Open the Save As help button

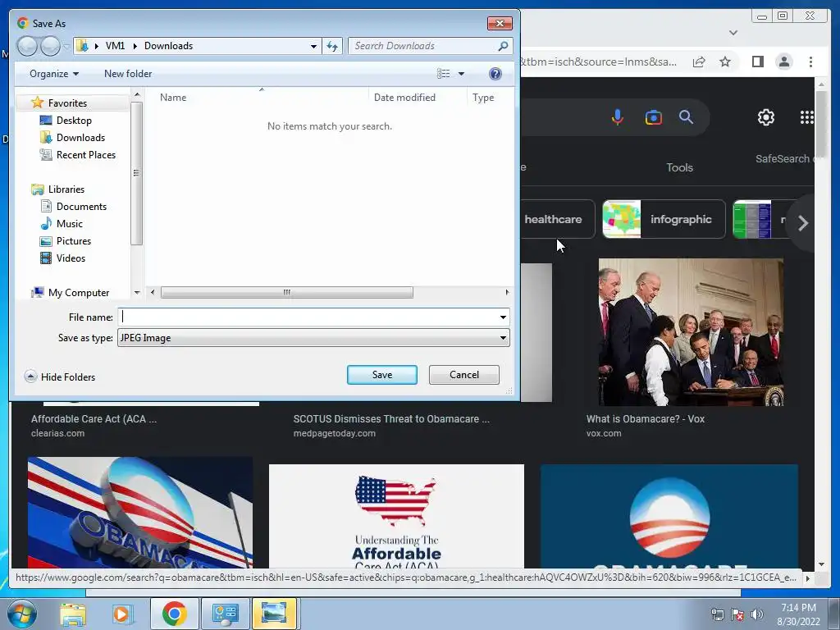[x=495, y=74]
